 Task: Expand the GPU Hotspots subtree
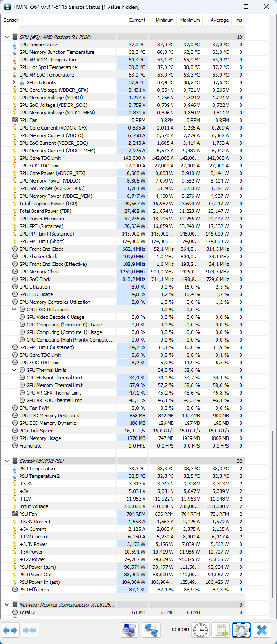point(14,82)
